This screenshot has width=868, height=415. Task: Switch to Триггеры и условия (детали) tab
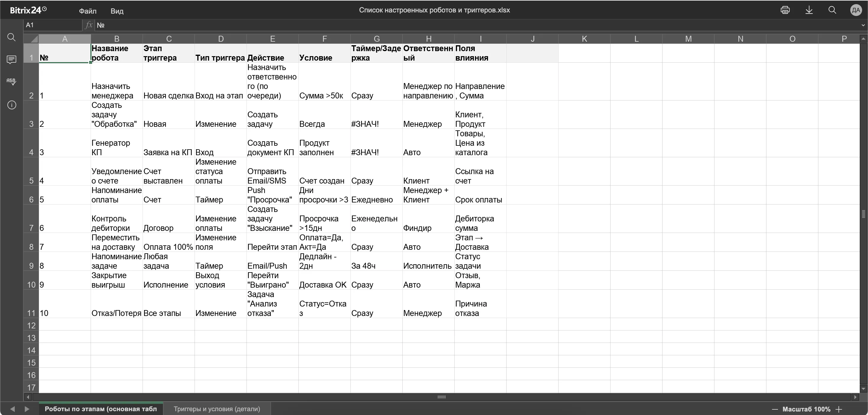[217, 408]
